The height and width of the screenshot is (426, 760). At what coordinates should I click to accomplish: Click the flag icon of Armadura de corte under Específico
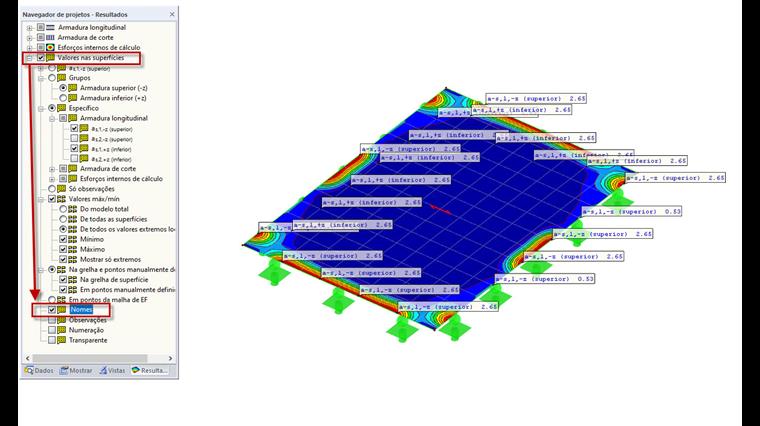pos(73,169)
